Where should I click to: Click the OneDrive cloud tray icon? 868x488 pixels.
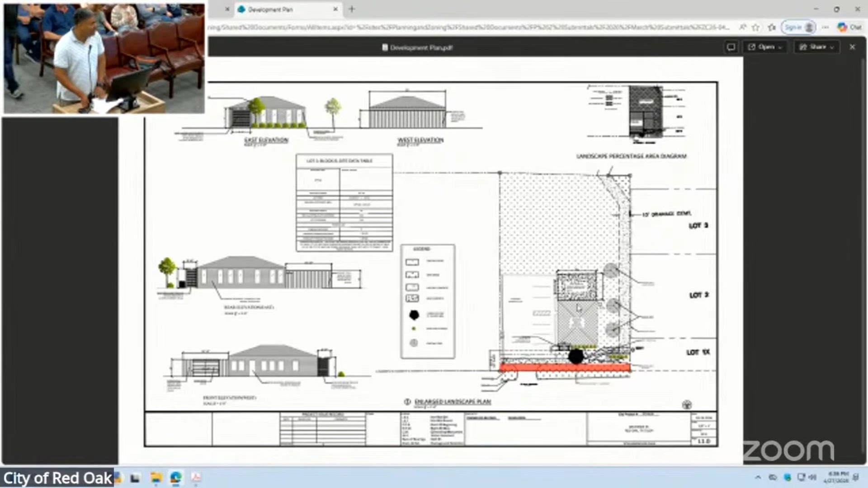pyautogui.click(x=773, y=477)
